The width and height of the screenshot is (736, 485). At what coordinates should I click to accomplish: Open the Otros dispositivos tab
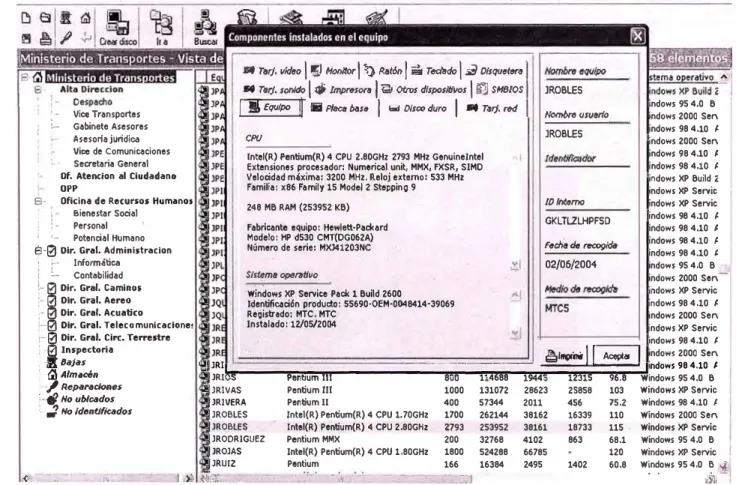pos(424,89)
